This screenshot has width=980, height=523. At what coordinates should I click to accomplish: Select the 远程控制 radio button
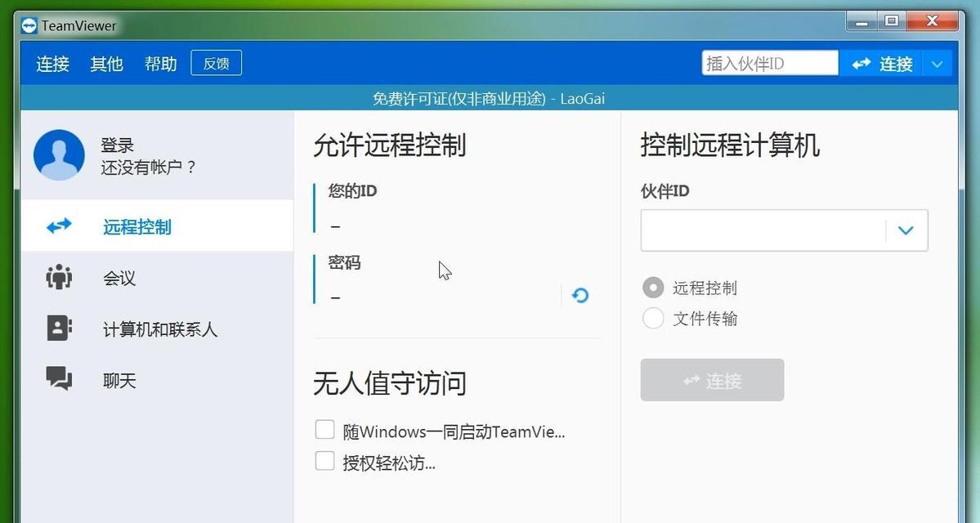tap(653, 288)
